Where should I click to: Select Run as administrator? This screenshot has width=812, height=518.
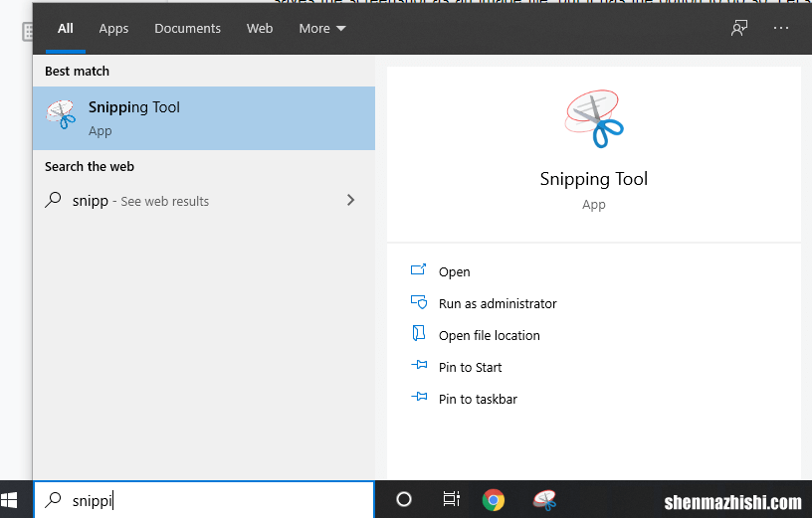498,303
